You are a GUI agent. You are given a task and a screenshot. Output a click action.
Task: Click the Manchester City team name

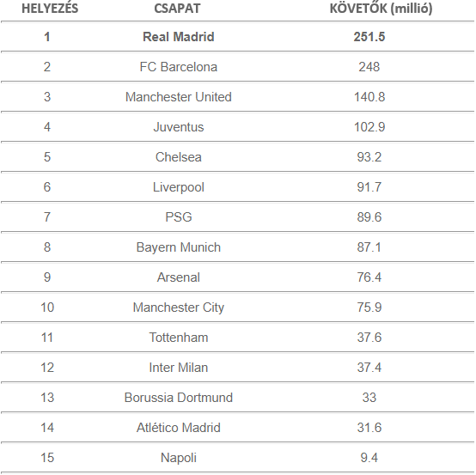179,308
